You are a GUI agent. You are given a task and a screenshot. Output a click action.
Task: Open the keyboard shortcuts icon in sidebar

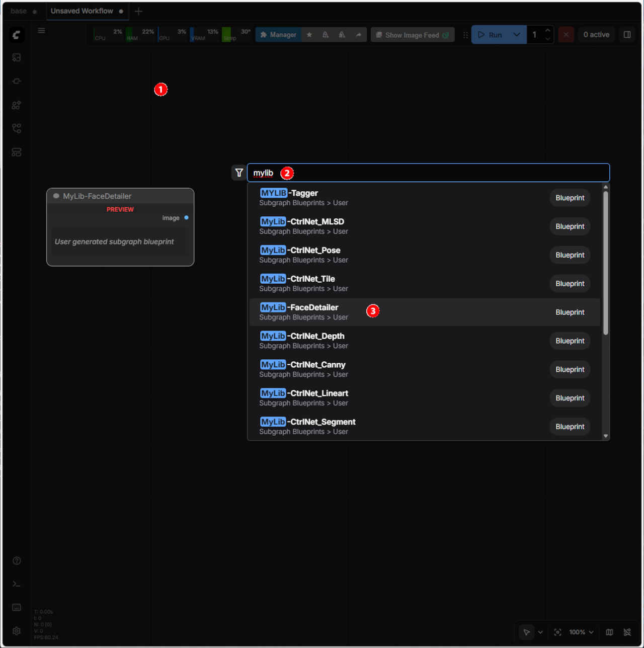[x=17, y=607]
